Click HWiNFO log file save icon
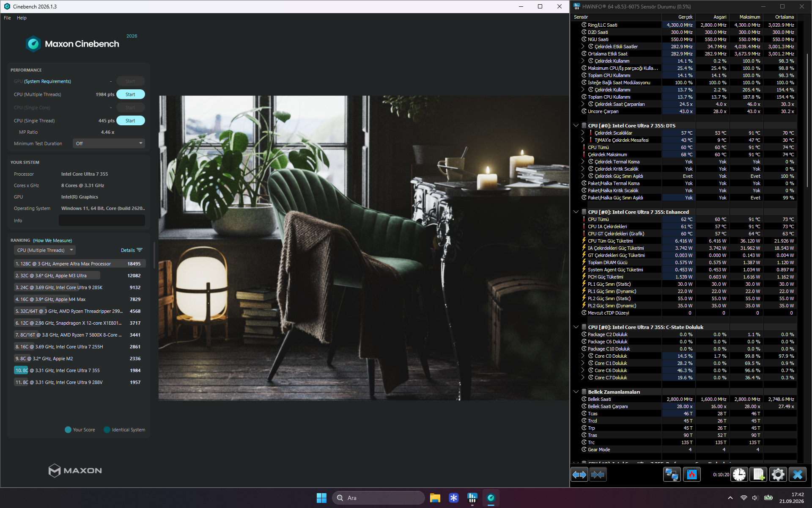812x508 pixels. point(758,475)
